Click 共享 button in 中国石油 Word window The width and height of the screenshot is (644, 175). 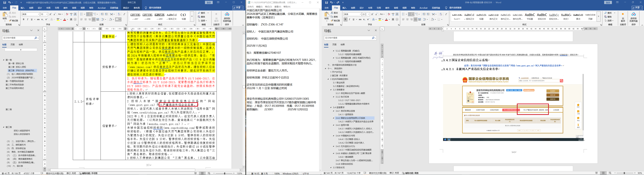pyautogui.click(x=238, y=8)
